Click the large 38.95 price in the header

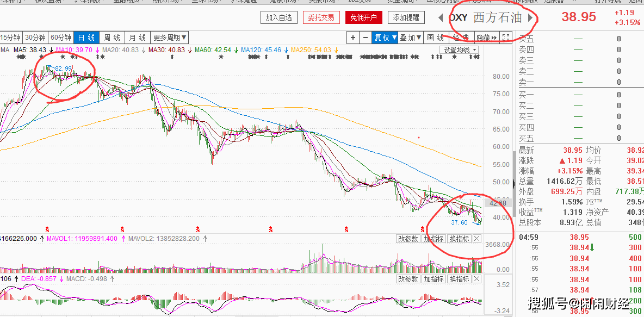[x=579, y=17]
